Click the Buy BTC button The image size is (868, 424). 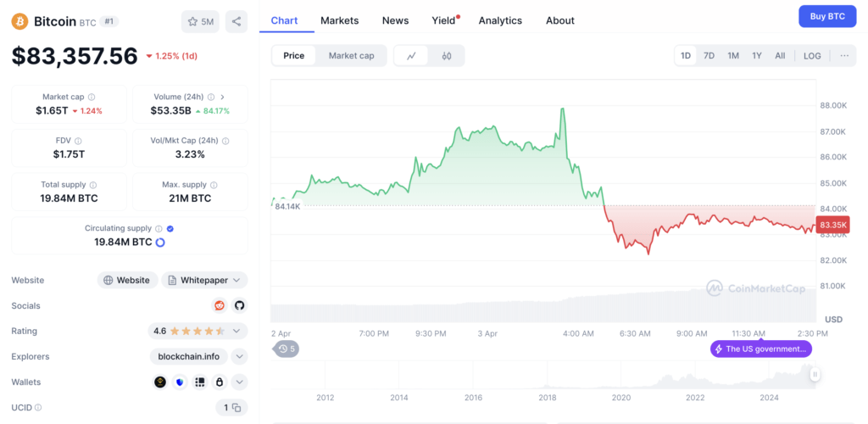pyautogui.click(x=827, y=16)
